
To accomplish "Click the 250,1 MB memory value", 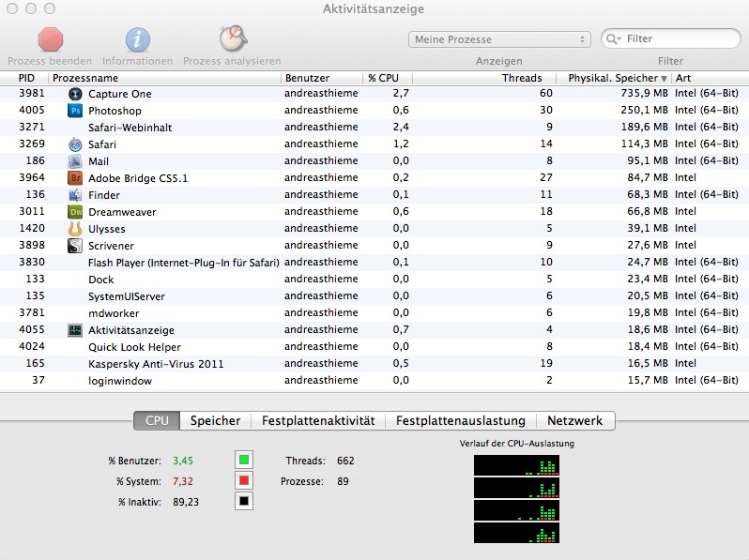I will pyautogui.click(x=645, y=111).
